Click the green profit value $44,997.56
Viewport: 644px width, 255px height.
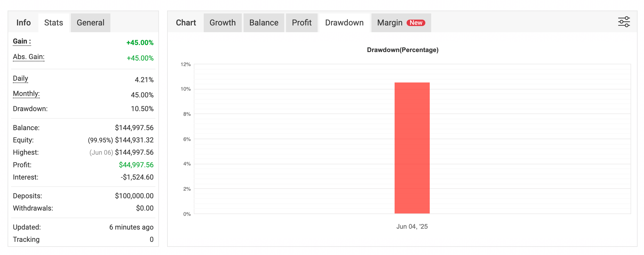pyautogui.click(x=136, y=165)
